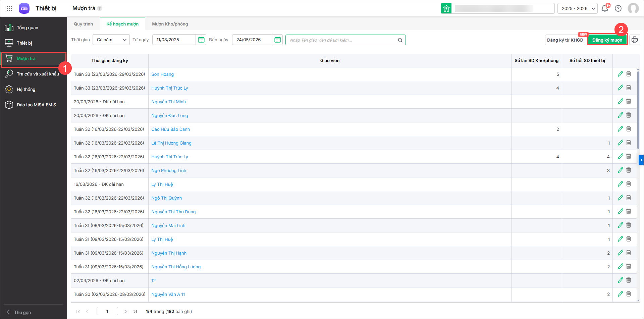Switch to the Mượn Kho/phòng tab

170,24
